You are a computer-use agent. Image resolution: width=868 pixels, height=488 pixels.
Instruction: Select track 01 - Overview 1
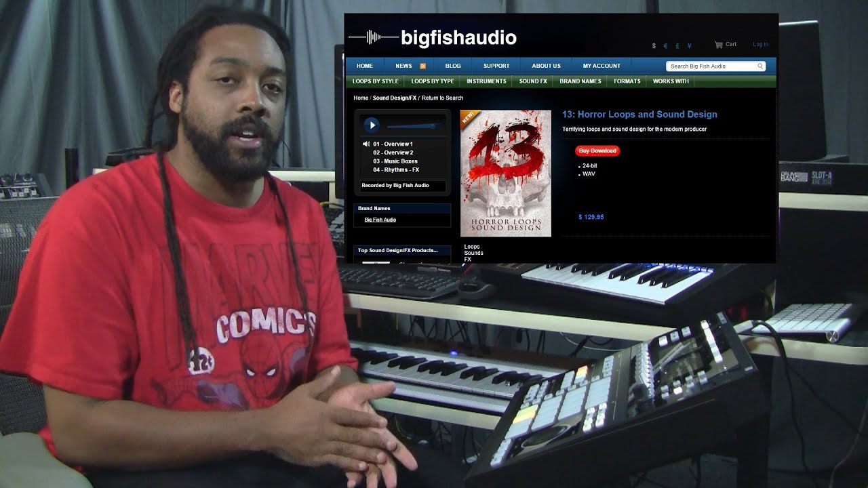coord(393,144)
